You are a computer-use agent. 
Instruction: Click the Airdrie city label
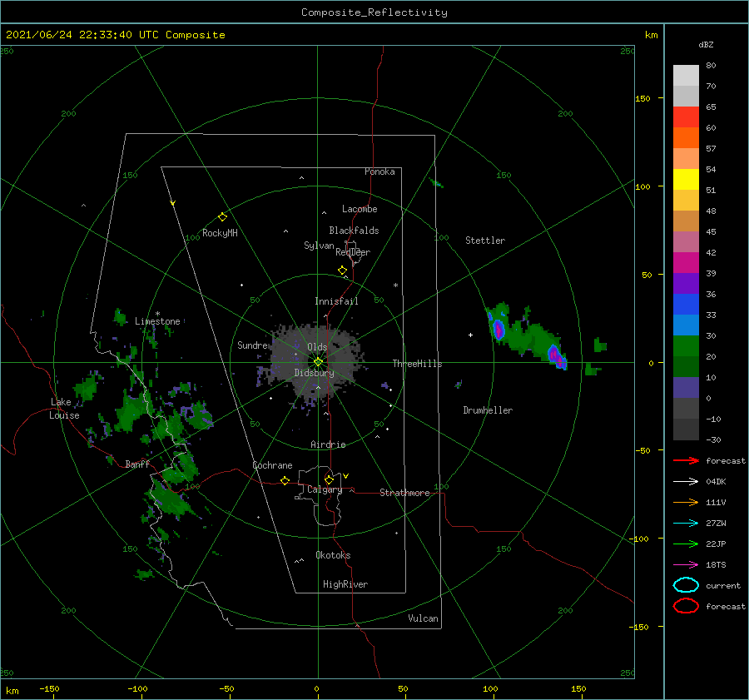[x=328, y=444]
